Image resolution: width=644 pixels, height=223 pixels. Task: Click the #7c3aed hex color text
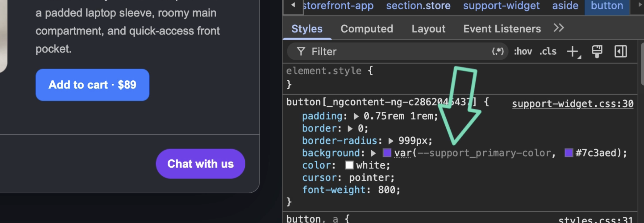tap(596, 153)
